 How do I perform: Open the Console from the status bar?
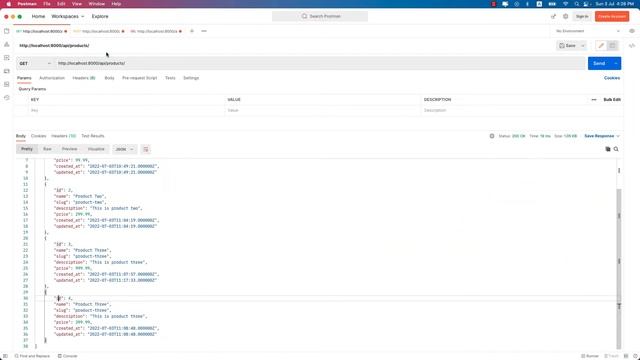pyautogui.click(x=68, y=356)
